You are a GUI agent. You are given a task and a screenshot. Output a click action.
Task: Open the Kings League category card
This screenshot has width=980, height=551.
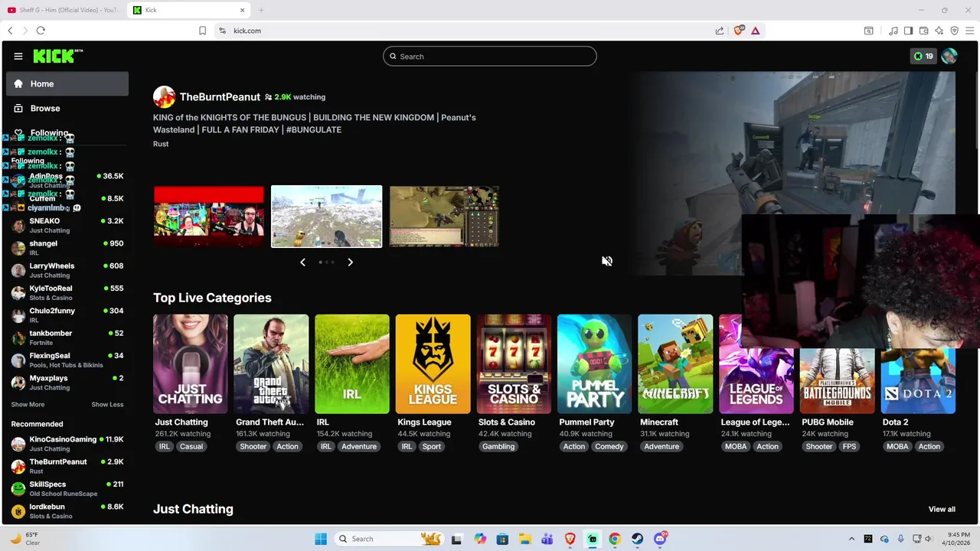433,364
